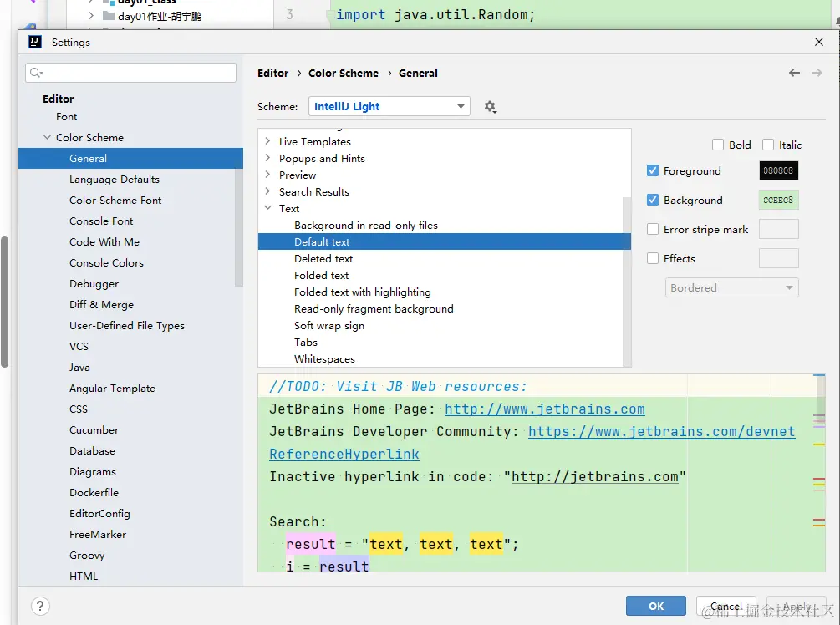Select Tabs item in Text group

[x=305, y=343]
